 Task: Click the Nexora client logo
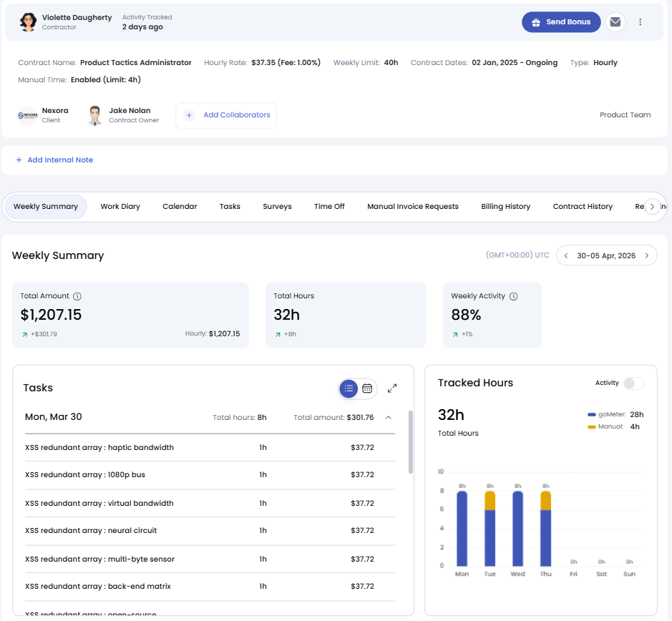[28, 115]
